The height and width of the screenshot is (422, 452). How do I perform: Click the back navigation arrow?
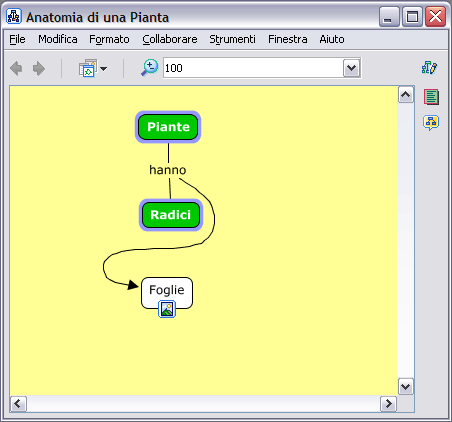16,68
